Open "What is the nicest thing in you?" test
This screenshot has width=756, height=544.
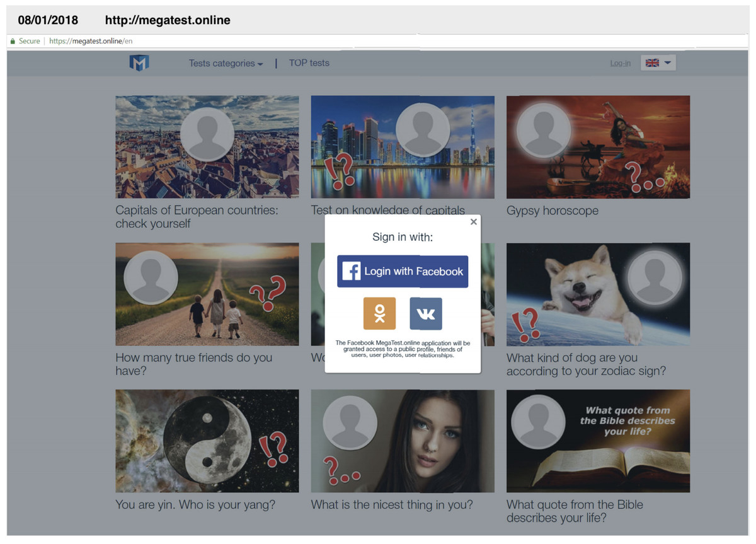[403, 440]
